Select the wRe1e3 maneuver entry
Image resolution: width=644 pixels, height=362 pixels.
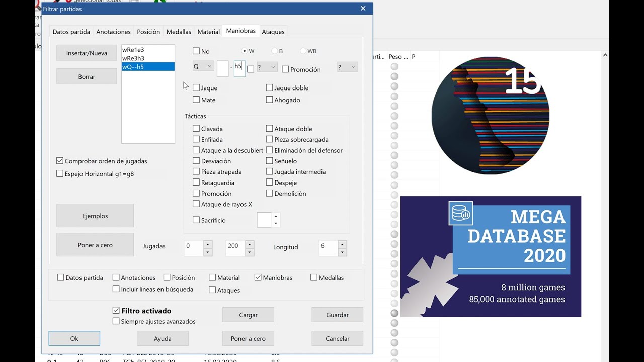point(148,50)
